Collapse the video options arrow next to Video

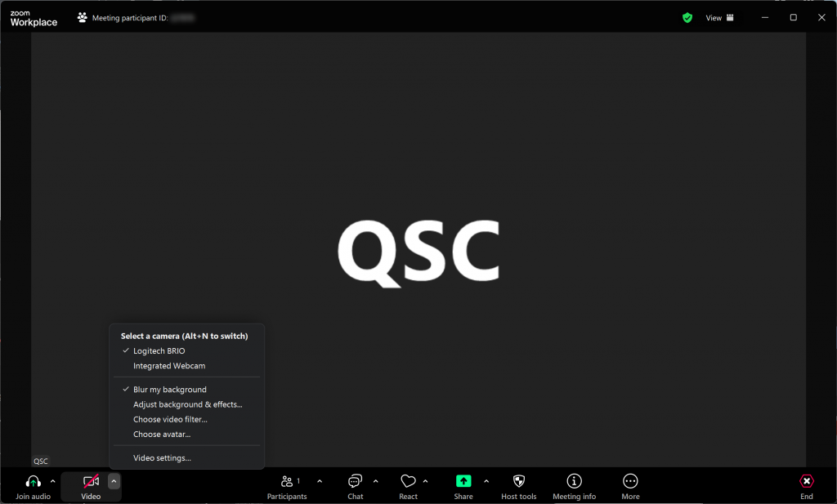point(114,481)
